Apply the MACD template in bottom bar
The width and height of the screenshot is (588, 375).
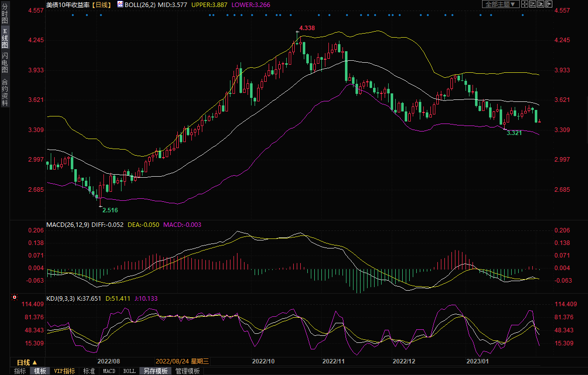(109, 371)
